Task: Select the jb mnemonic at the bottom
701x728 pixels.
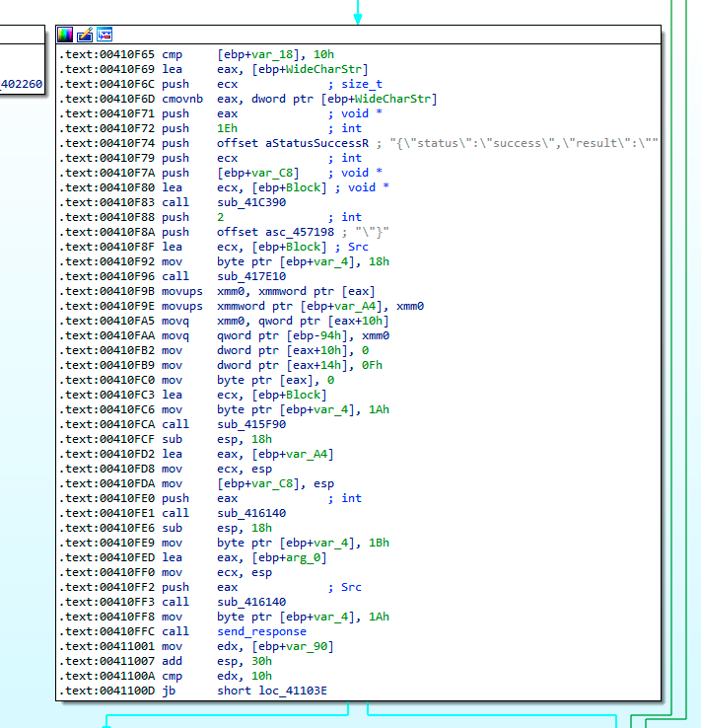Action: pos(168,691)
